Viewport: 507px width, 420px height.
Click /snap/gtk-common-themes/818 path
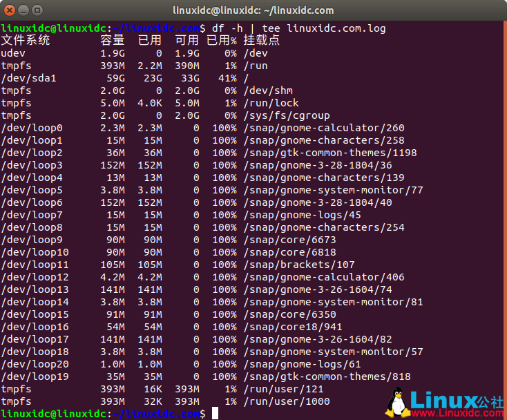click(x=327, y=376)
